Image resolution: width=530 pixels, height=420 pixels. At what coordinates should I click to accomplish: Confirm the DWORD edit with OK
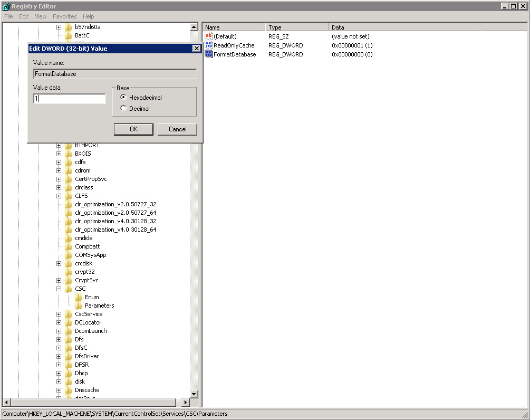coord(133,129)
